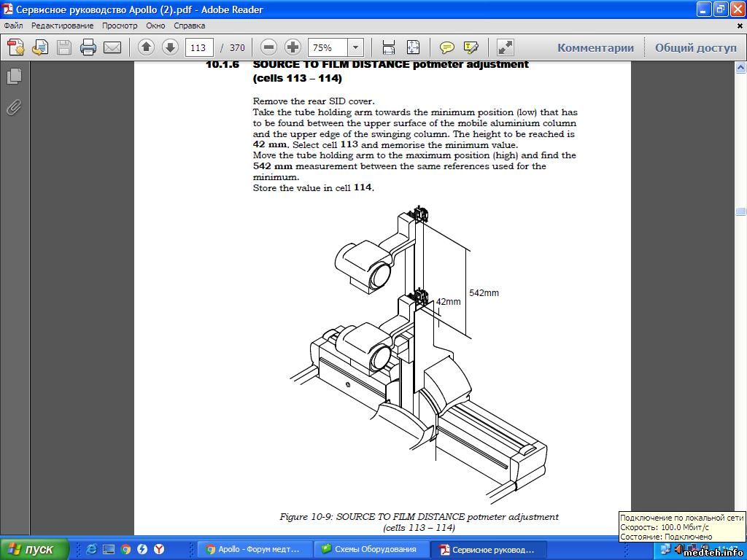Open the Редактирование menu
Screen dimensions: 747x560
[62, 26]
